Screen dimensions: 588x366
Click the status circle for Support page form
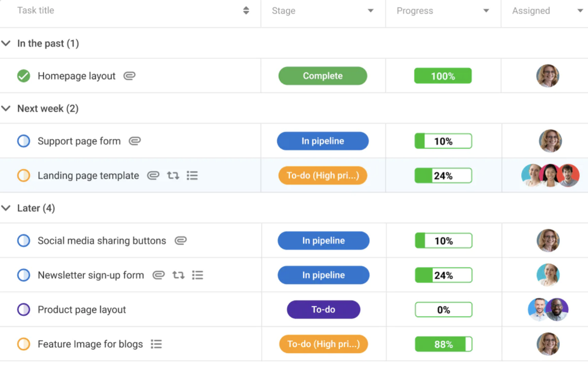coord(23,141)
